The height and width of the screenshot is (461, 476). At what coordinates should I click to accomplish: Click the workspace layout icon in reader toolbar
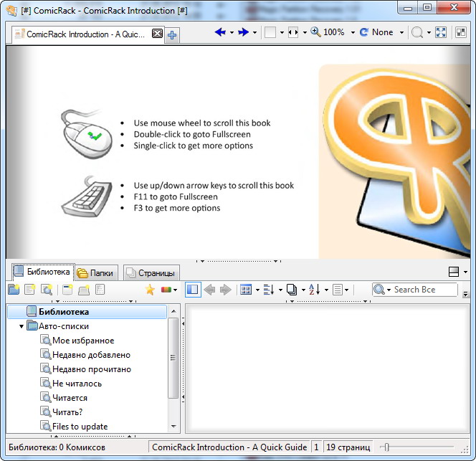(x=461, y=32)
